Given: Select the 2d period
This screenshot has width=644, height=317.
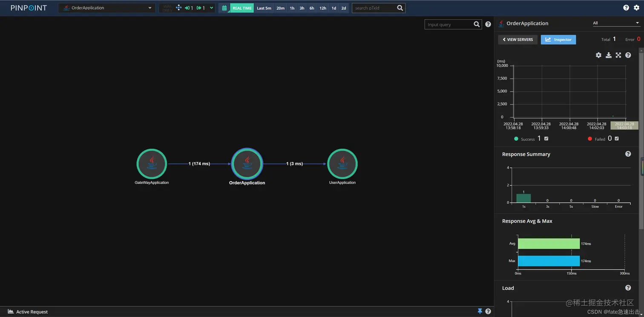Looking at the screenshot, I should click(x=344, y=8).
